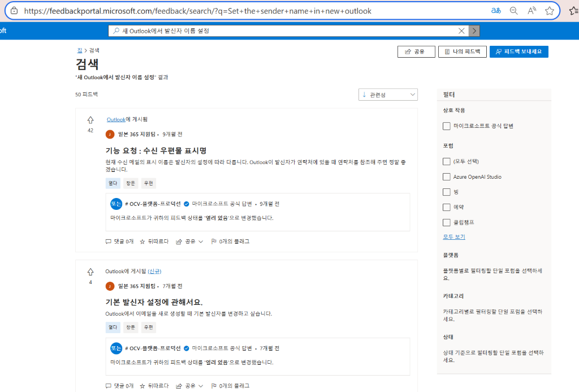
Task: Flag the second feedback post
Action: 230,386
